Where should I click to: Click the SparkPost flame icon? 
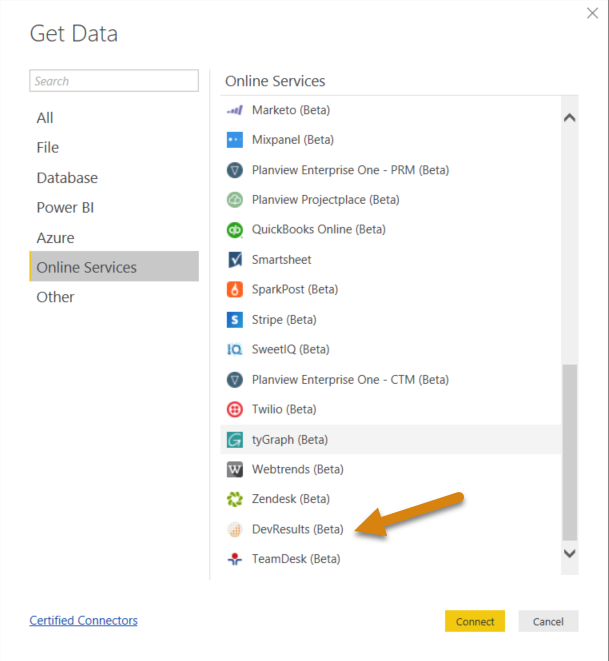[x=235, y=290]
